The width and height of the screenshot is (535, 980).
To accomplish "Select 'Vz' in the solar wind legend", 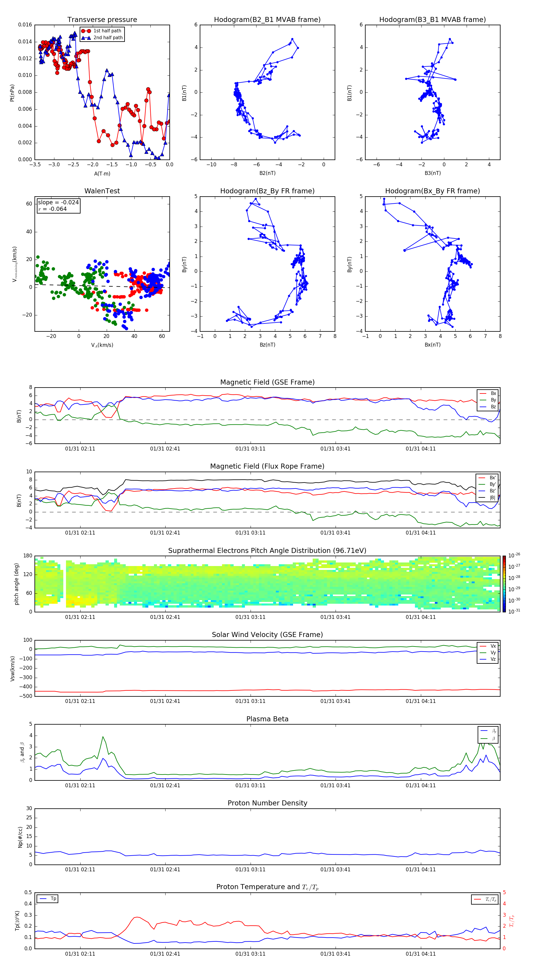I will click(x=488, y=659).
